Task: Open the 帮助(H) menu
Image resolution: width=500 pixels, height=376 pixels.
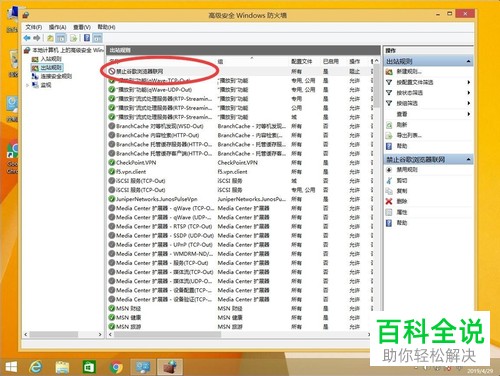Action: 106,27
